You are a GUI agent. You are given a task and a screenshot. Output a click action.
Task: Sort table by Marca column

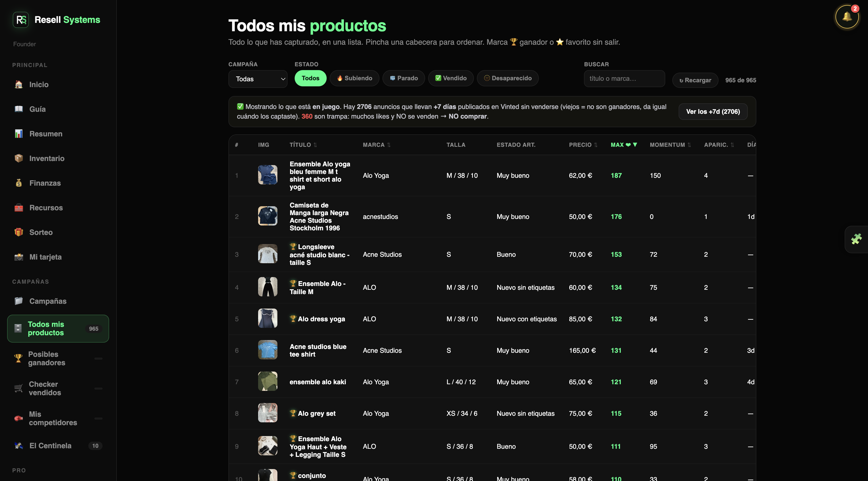click(x=376, y=145)
